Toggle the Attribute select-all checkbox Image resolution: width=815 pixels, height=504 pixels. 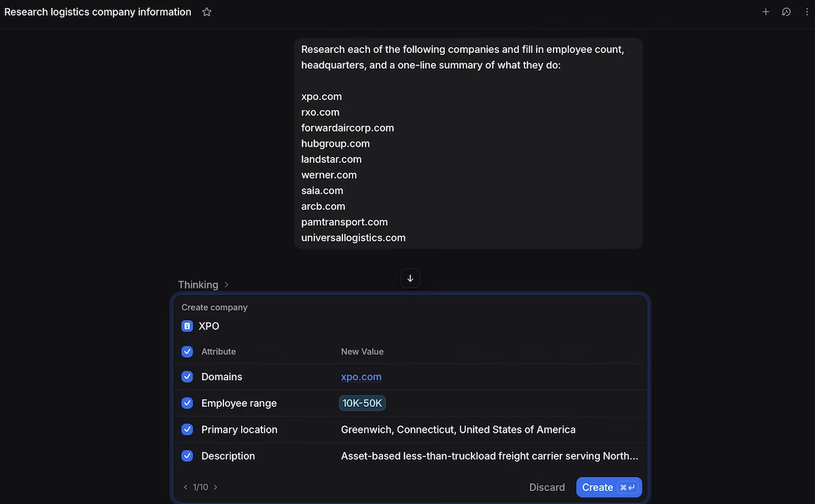pyautogui.click(x=187, y=351)
